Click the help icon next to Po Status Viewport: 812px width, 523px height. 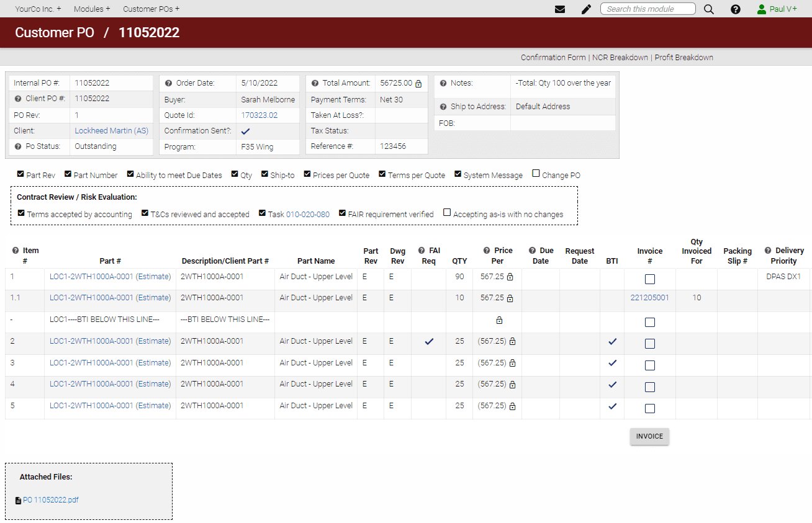(x=18, y=146)
